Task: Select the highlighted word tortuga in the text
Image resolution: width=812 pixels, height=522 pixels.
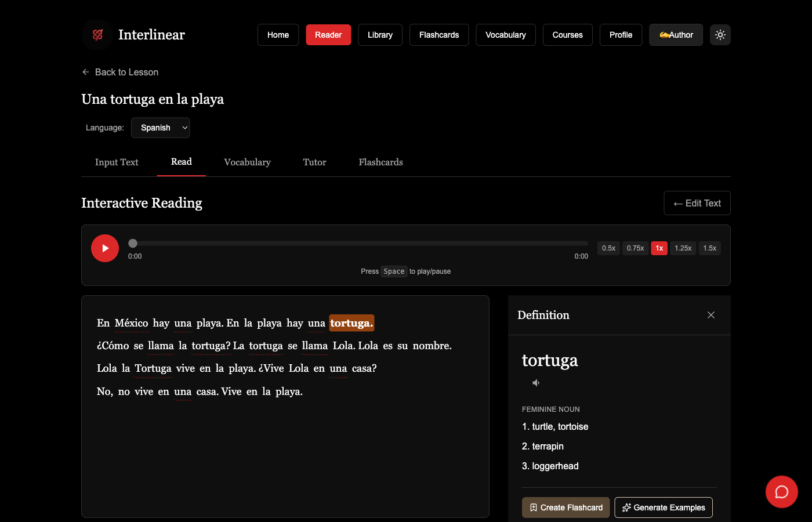Action: pos(351,323)
